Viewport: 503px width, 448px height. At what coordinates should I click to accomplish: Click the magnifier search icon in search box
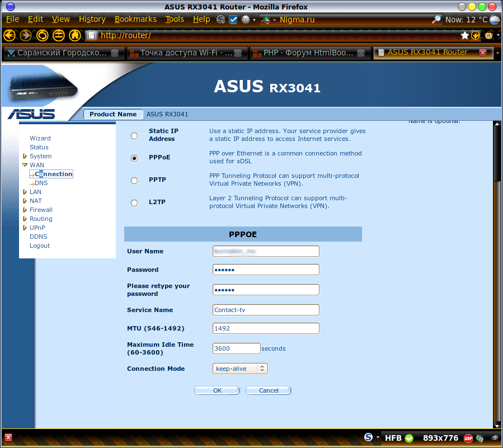coord(436,20)
